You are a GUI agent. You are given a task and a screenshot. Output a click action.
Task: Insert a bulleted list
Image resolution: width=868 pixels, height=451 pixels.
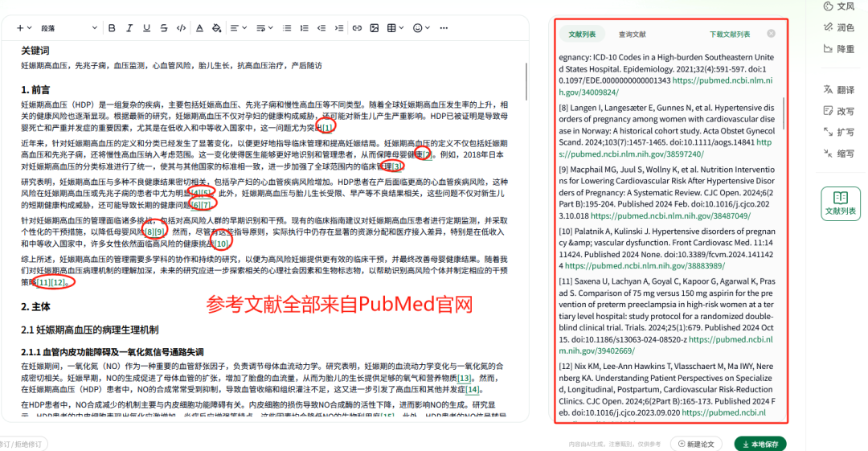pos(287,27)
